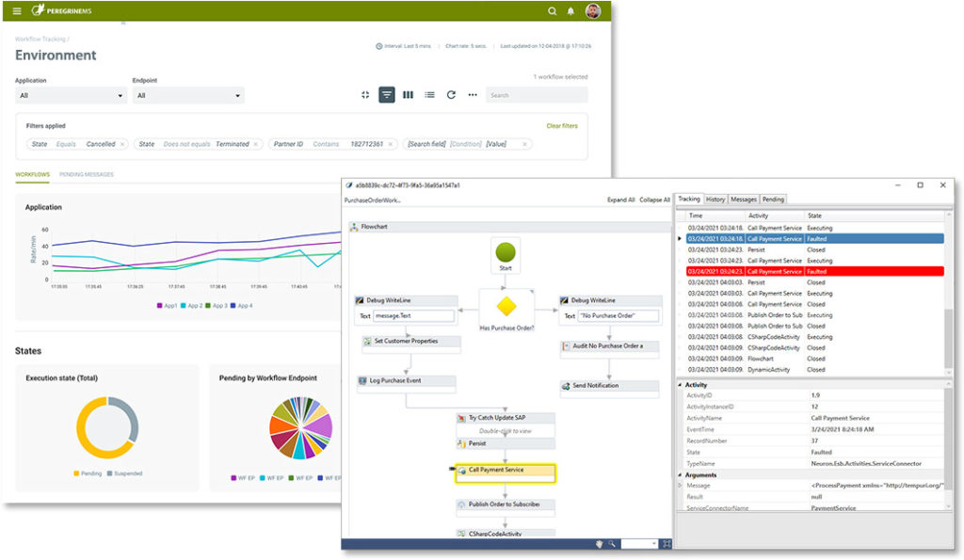
Task: Open the more options ellipsis
Action: click(x=473, y=95)
